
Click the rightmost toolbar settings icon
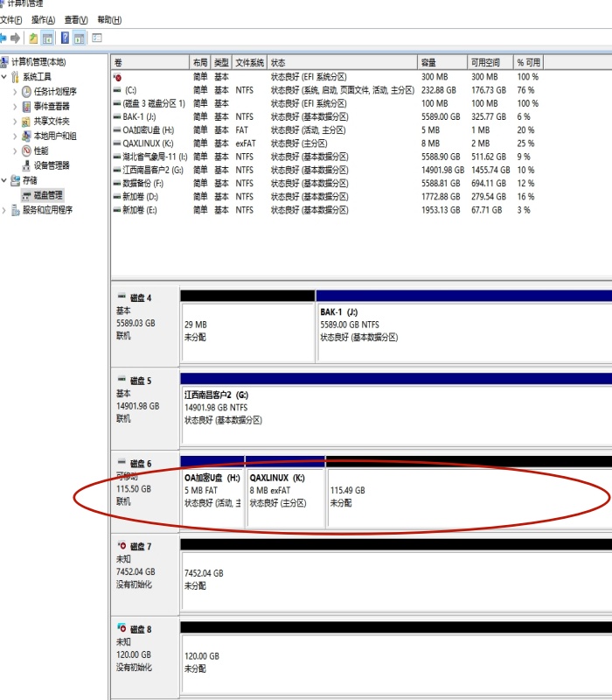(x=97, y=38)
